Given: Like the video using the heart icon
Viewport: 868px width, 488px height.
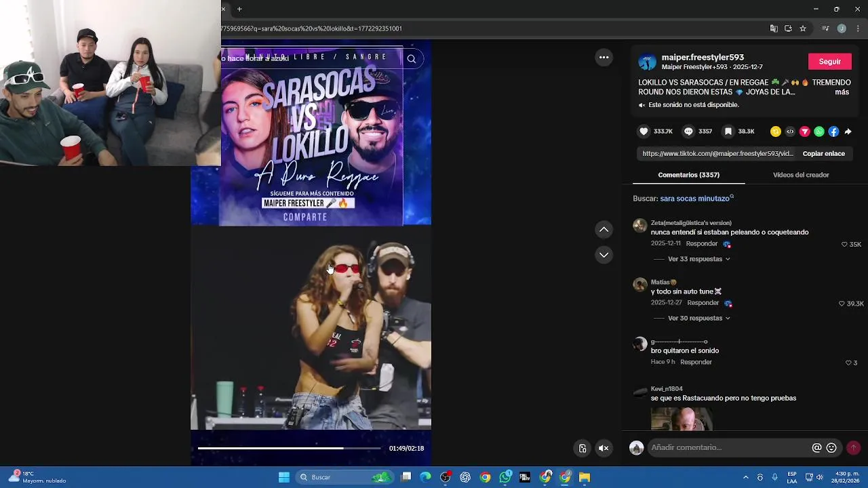Looking at the screenshot, I should pos(644,131).
